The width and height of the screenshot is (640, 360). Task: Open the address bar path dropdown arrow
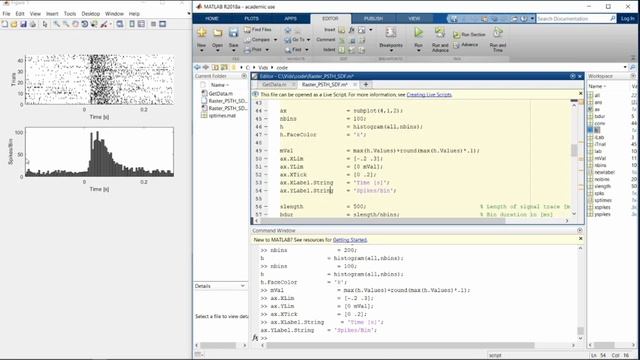tap(625, 67)
